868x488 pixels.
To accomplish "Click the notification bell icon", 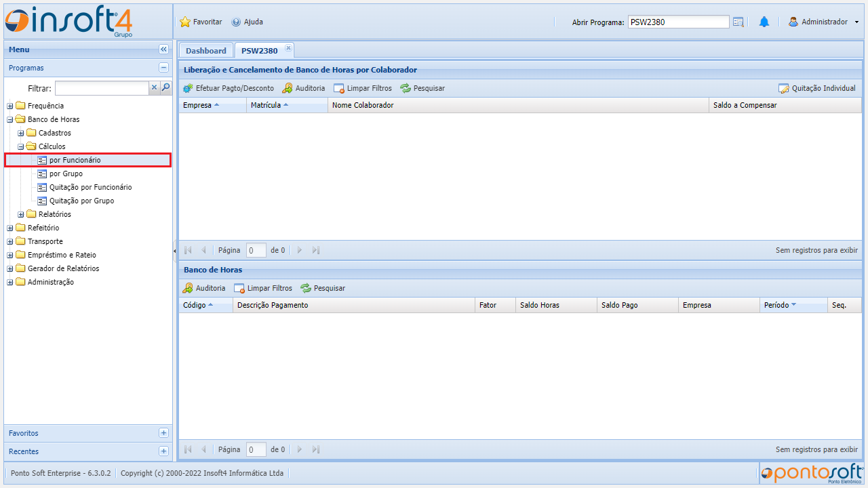I will (x=764, y=22).
